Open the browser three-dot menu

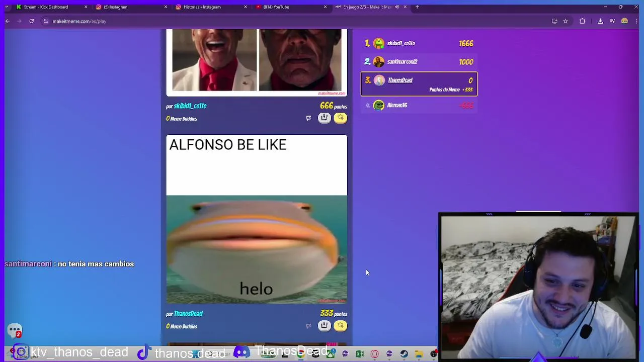[x=636, y=21]
